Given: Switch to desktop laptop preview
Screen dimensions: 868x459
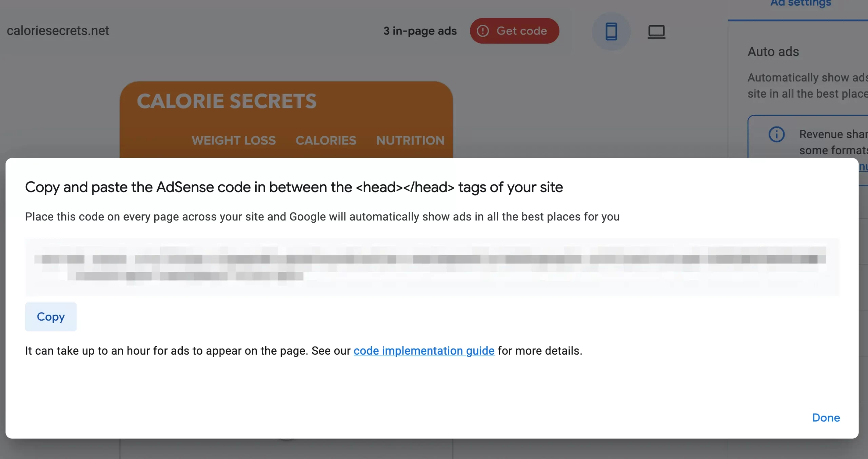Looking at the screenshot, I should tap(656, 32).
